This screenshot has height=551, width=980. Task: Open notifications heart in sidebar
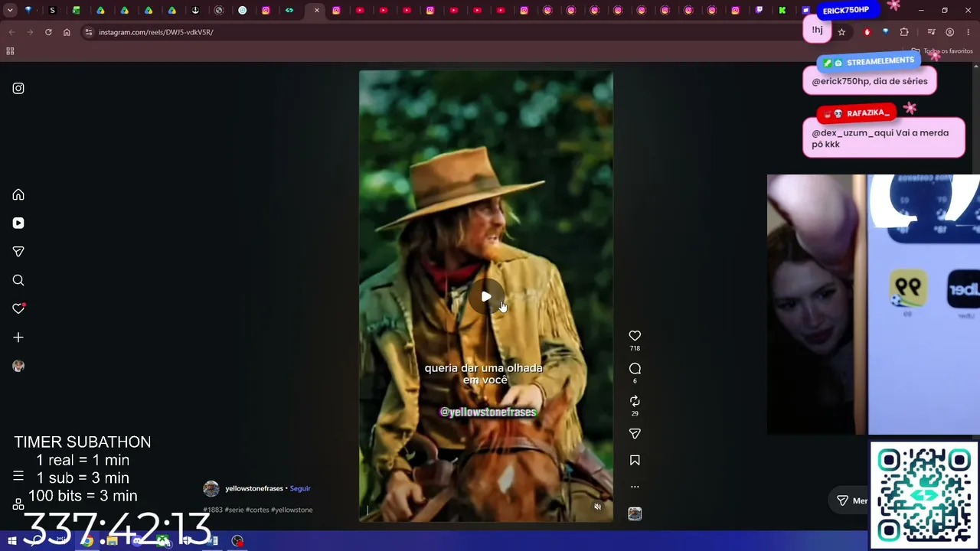coord(18,308)
